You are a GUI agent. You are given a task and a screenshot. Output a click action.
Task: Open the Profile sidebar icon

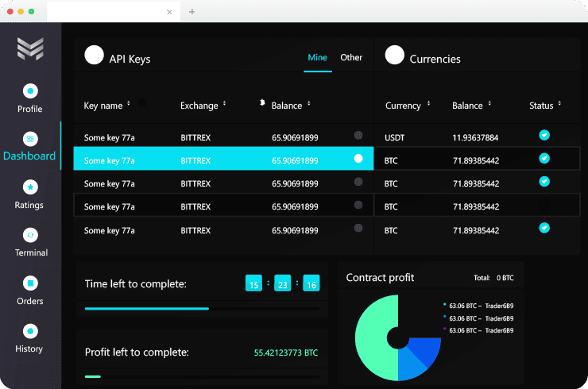[x=30, y=91]
